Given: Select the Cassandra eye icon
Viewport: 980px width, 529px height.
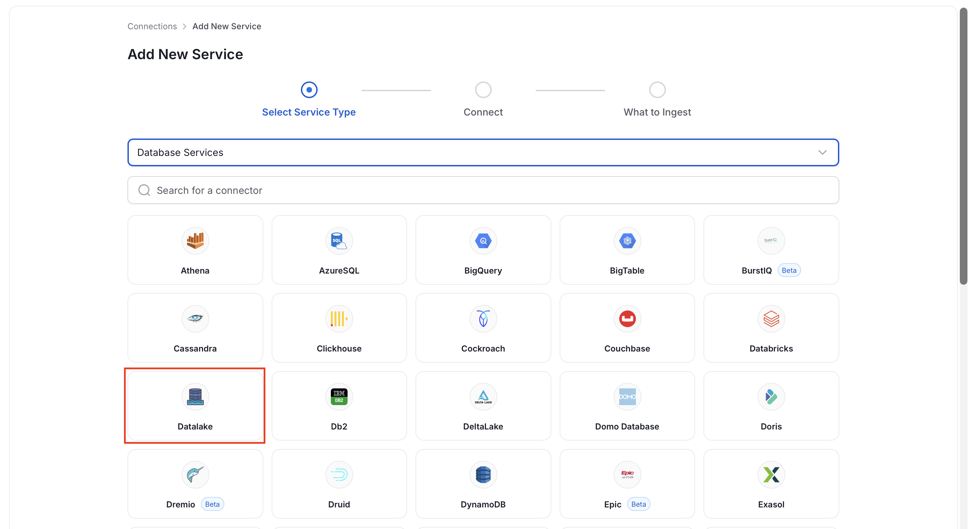Looking at the screenshot, I should coord(195,319).
